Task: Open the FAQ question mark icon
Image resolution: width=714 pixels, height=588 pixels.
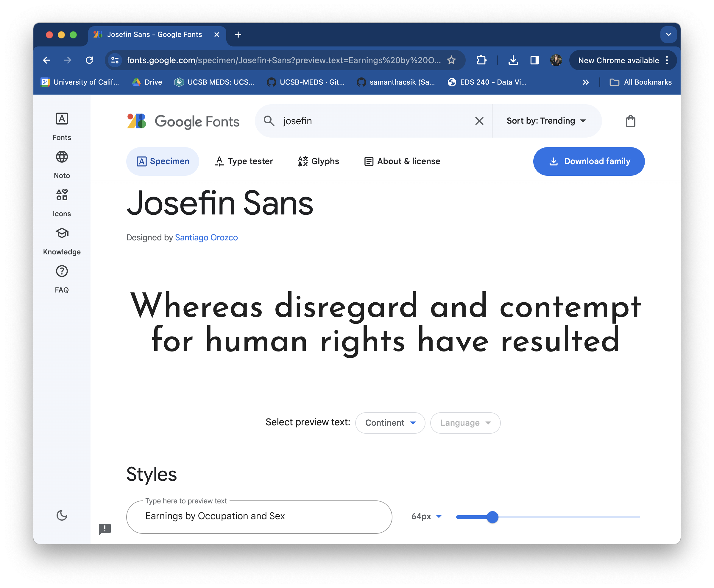Action: pyautogui.click(x=62, y=271)
